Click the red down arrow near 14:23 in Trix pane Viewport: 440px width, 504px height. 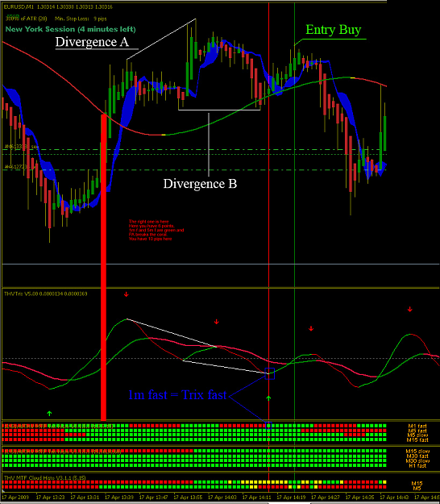click(311, 328)
